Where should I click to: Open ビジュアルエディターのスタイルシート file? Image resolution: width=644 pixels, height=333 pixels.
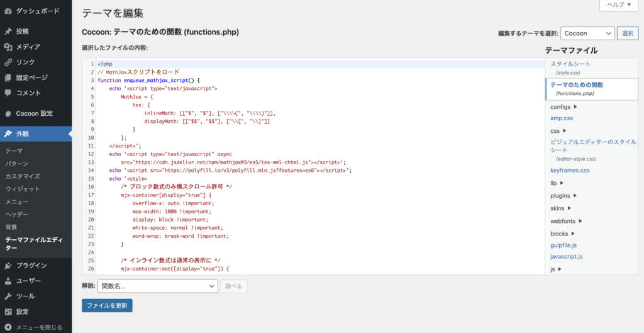594,150
